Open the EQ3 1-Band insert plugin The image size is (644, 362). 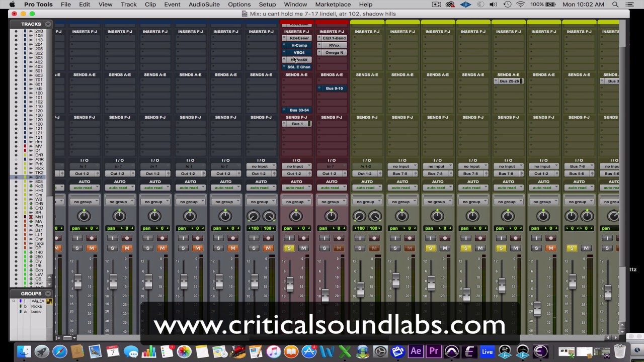[334, 38]
